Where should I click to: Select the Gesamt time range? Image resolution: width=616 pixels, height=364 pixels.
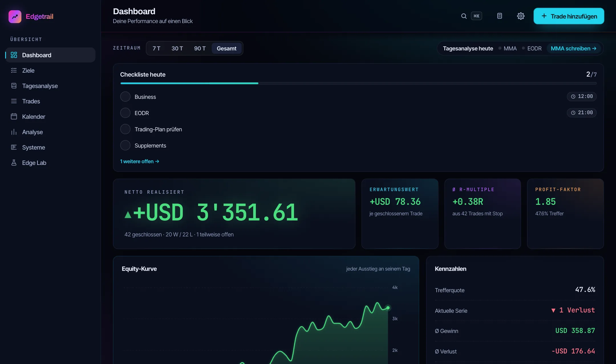coord(226,48)
